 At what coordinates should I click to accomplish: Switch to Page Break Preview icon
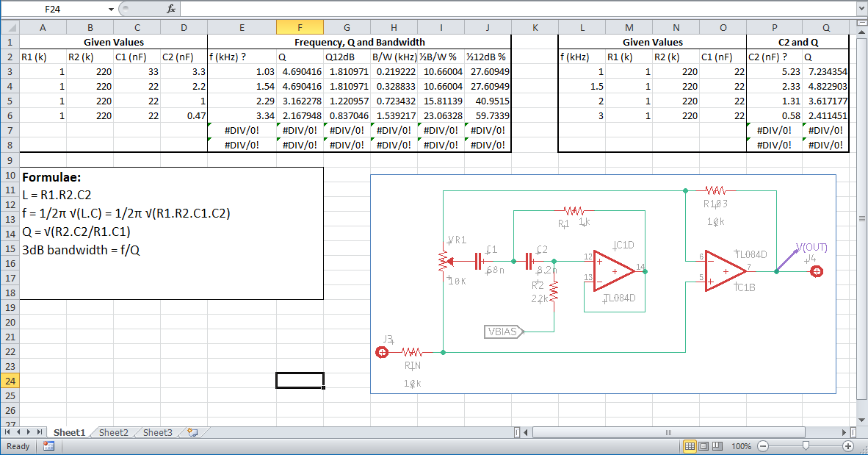(717, 446)
